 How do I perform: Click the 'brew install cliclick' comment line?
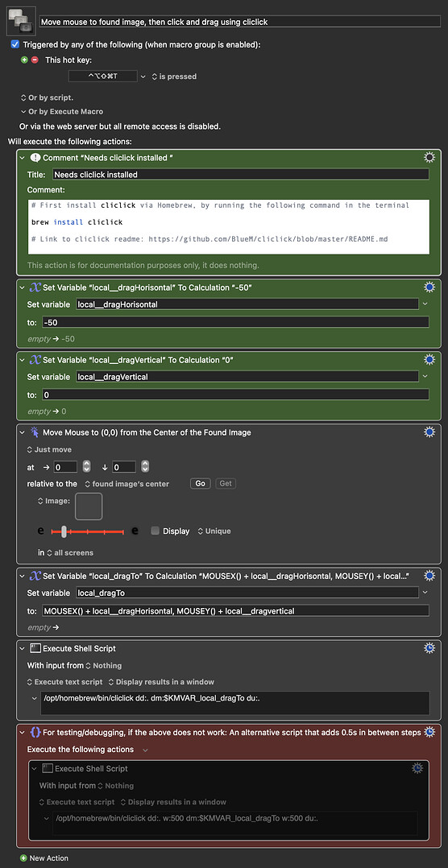(x=77, y=222)
